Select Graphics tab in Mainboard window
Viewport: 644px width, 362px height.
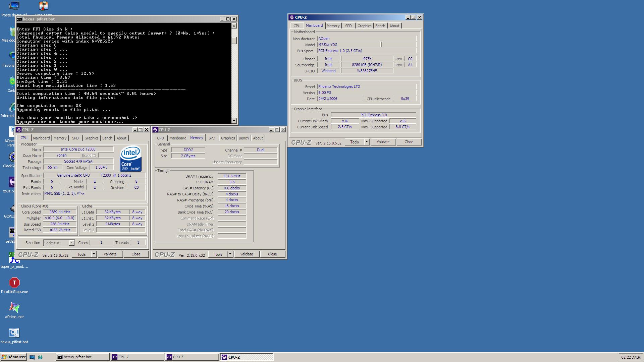tap(365, 26)
